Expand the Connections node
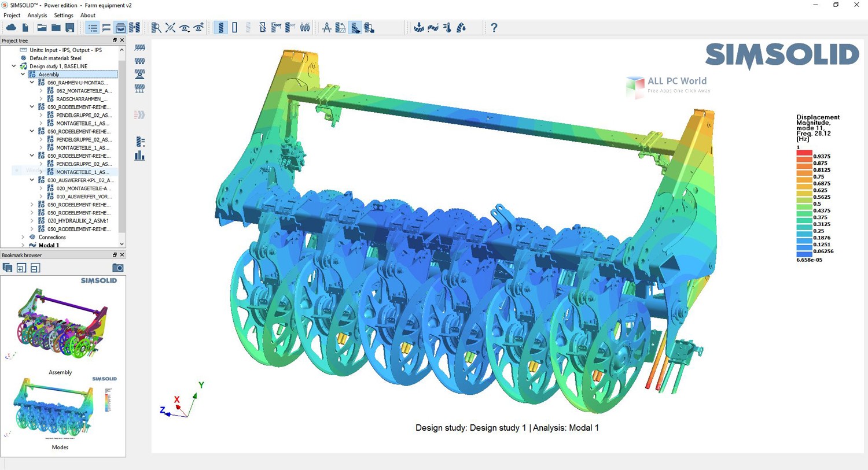Screen dimensions: 868x470 point(23,237)
